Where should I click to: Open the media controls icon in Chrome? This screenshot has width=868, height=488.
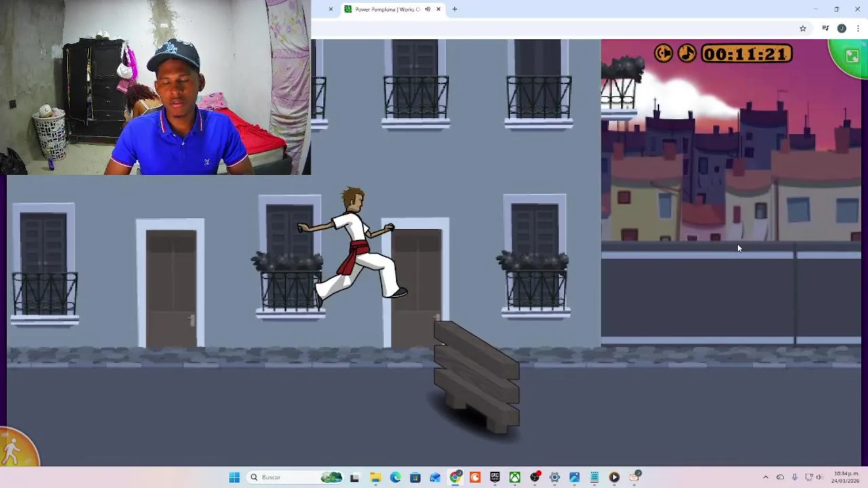(x=825, y=28)
